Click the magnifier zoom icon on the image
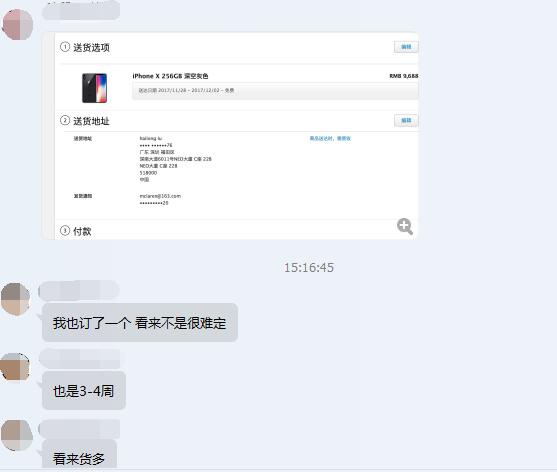The image size is (557, 472). click(405, 226)
